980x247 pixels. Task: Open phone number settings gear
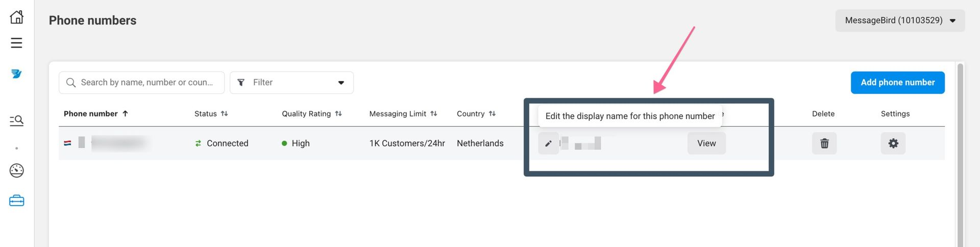[x=893, y=144]
